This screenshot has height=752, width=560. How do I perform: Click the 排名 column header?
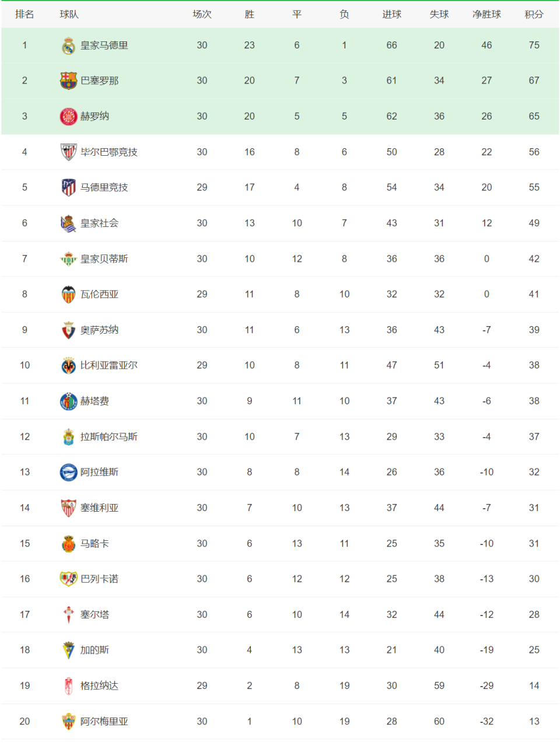[24, 14]
